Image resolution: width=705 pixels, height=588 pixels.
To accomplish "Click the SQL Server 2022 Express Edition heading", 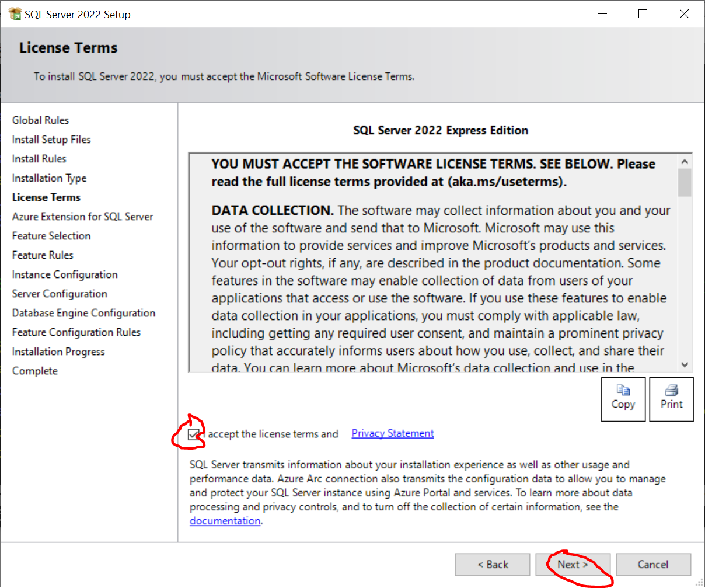I will pyautogui.click(x=441, y=130).
